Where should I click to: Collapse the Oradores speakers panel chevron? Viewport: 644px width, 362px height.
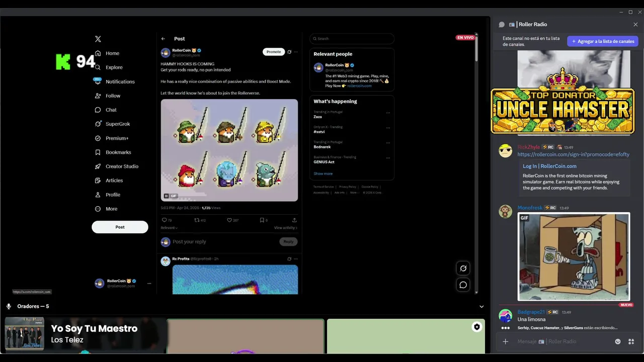tap(481, 307)
